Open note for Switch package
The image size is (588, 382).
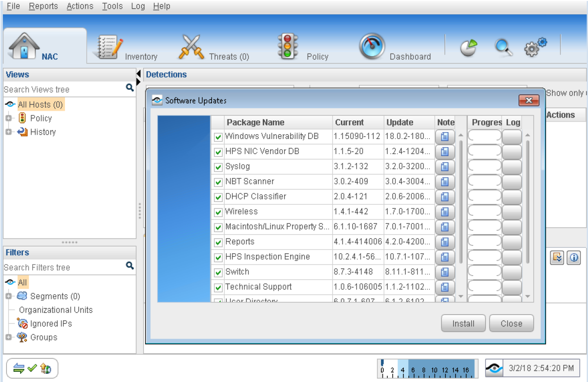click(444, 273)
